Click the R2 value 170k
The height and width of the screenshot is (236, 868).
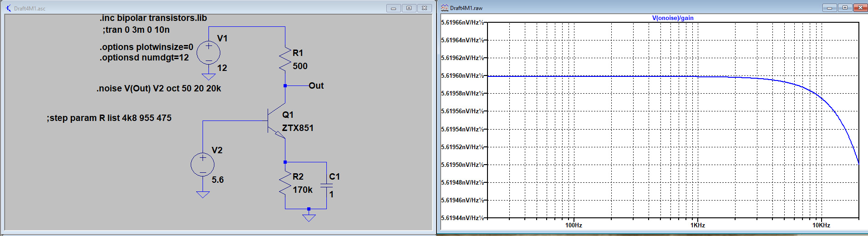coord(303,190)
